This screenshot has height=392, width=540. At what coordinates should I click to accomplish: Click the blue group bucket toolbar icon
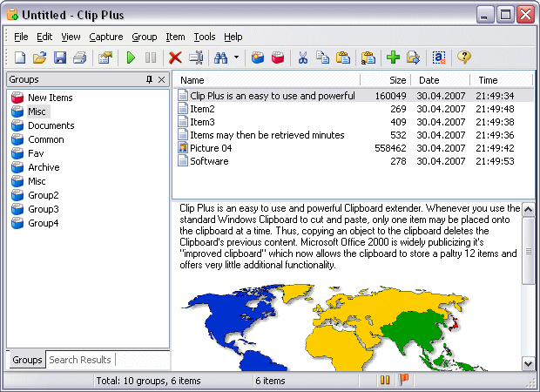click(x=258, y=57)
